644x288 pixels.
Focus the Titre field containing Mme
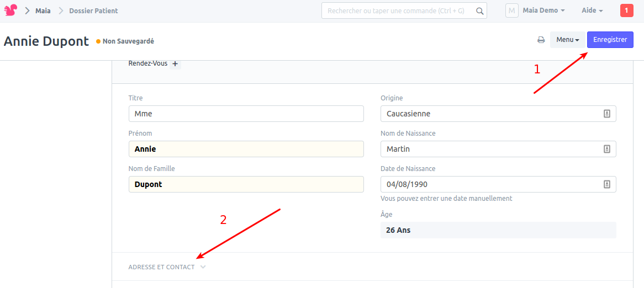click(x=246, y=114)
